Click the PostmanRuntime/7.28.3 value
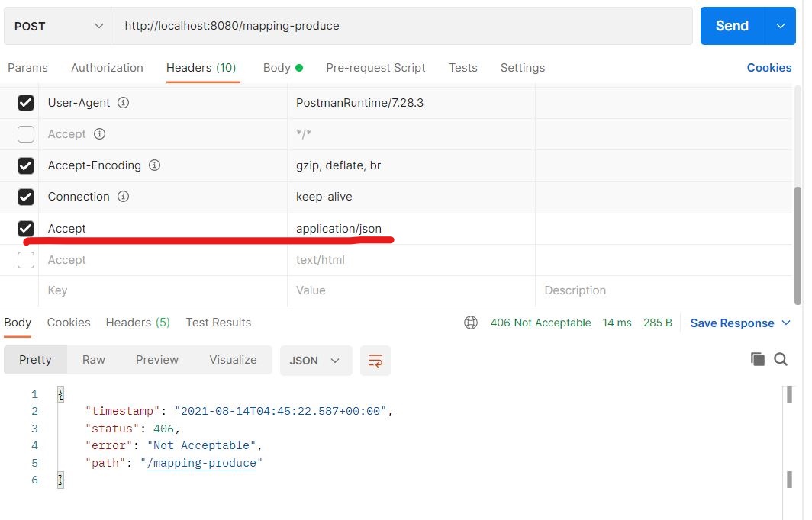 [x=359, y=102]
